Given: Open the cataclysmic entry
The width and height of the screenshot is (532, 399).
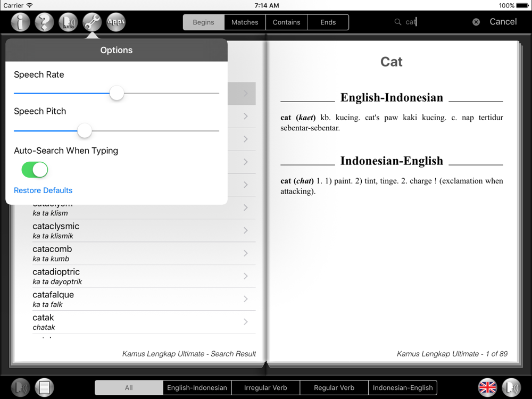Looking at the screenshot, I should point(144,230).
